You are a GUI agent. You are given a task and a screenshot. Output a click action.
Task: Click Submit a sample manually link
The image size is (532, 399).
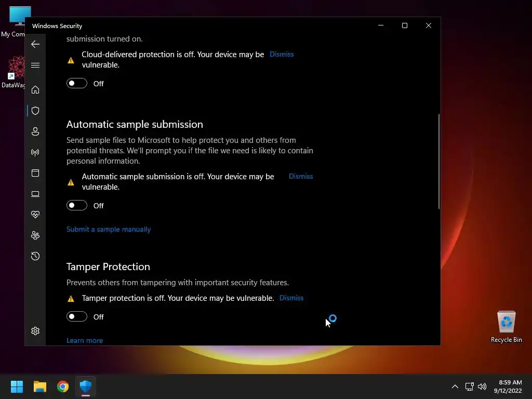click(x=109, y=229)
